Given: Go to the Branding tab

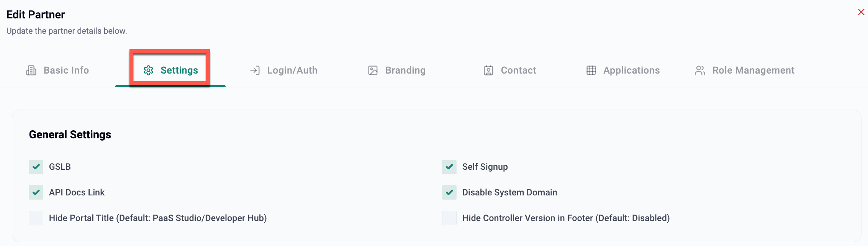Looking at the screenshot, I should click(405, 71).
